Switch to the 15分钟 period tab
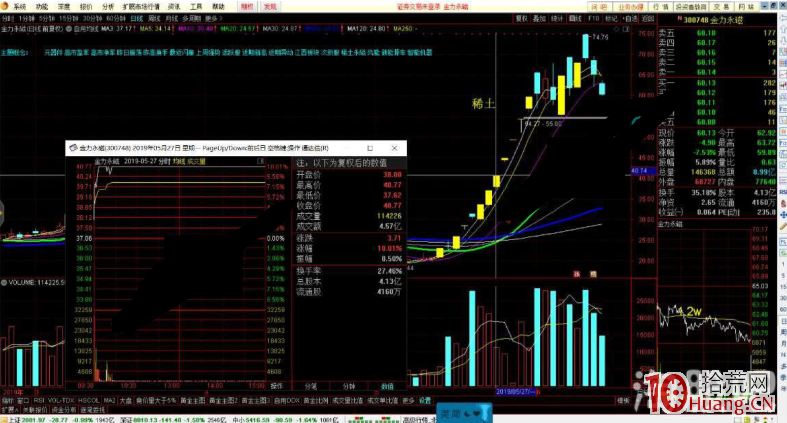787x423 pixels. tap(69, 19)
